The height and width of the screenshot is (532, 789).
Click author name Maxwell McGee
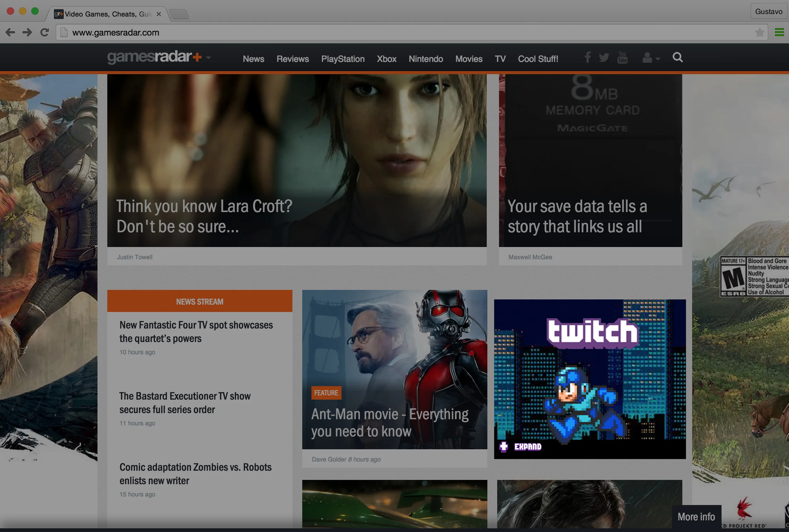[x=530, y=257]
